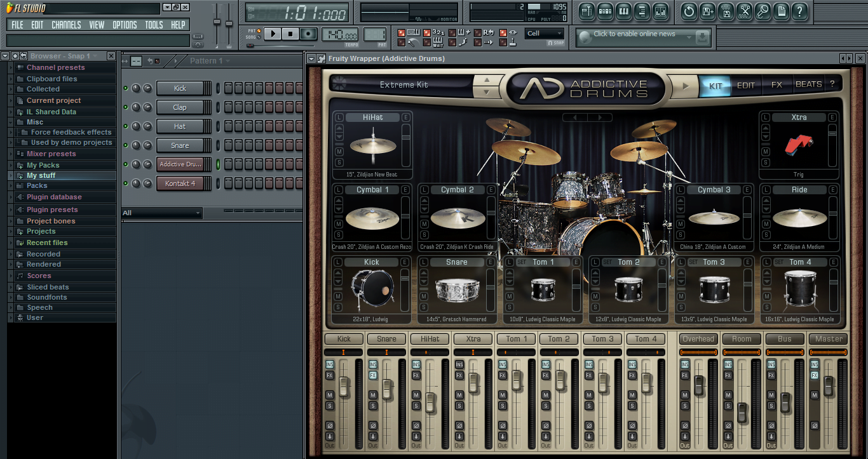
Task: Click the Snare drum image slot
Action: point(456,290)
